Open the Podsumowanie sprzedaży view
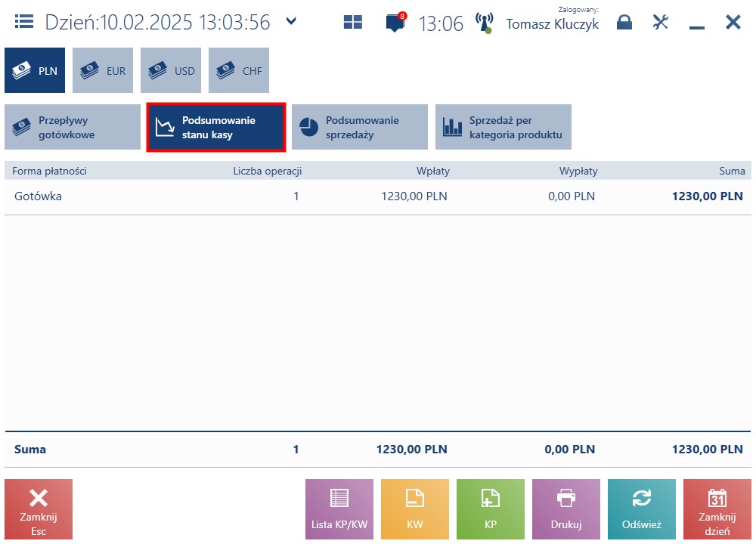Image resolution: width=756 pixels, height=544 pixels. coord(360,127)
